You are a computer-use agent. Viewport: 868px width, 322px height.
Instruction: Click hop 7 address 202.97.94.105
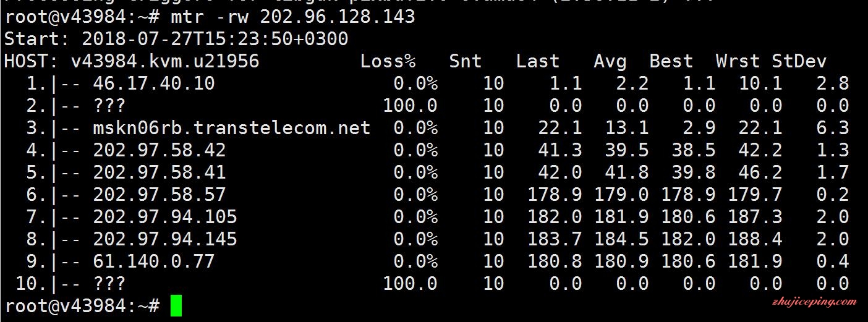165,217
